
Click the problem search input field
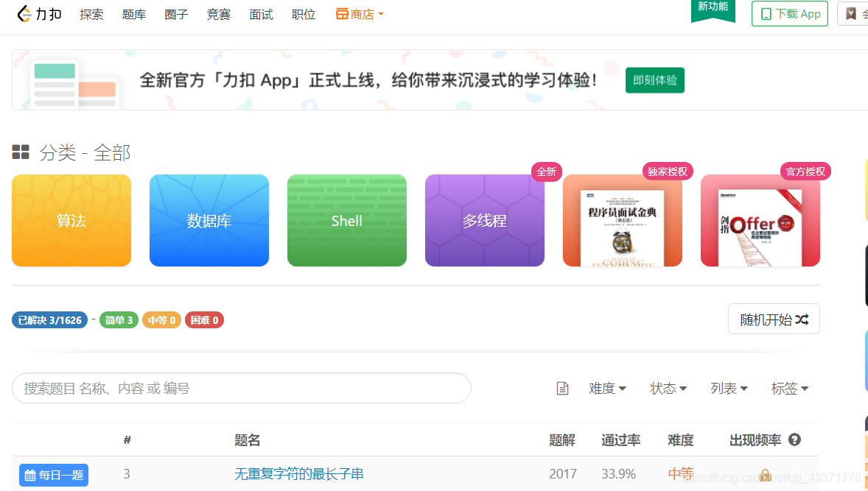point(242,388)
